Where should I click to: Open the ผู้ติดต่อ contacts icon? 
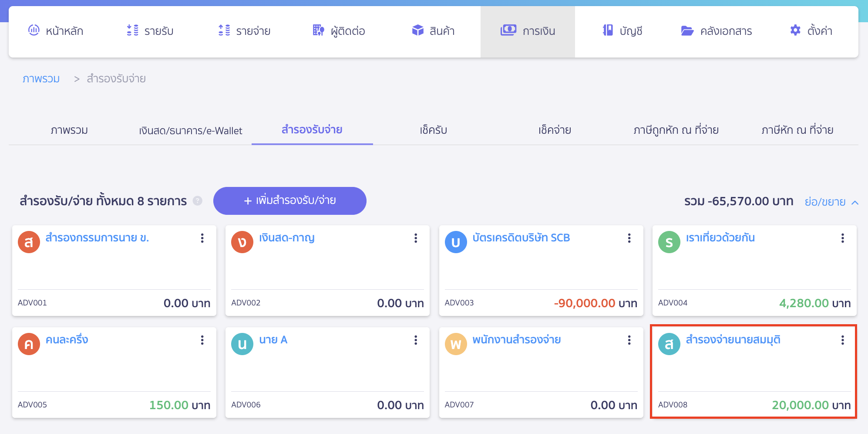[x=318, y=31]
